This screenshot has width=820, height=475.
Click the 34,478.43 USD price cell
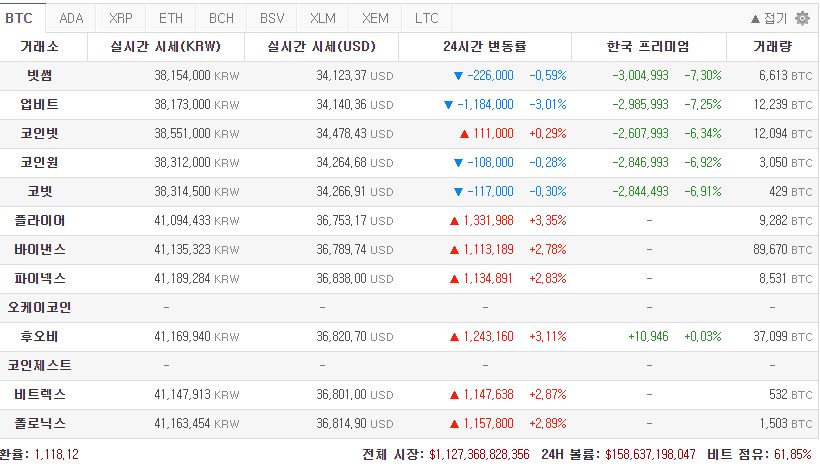(x=355, y=134)
